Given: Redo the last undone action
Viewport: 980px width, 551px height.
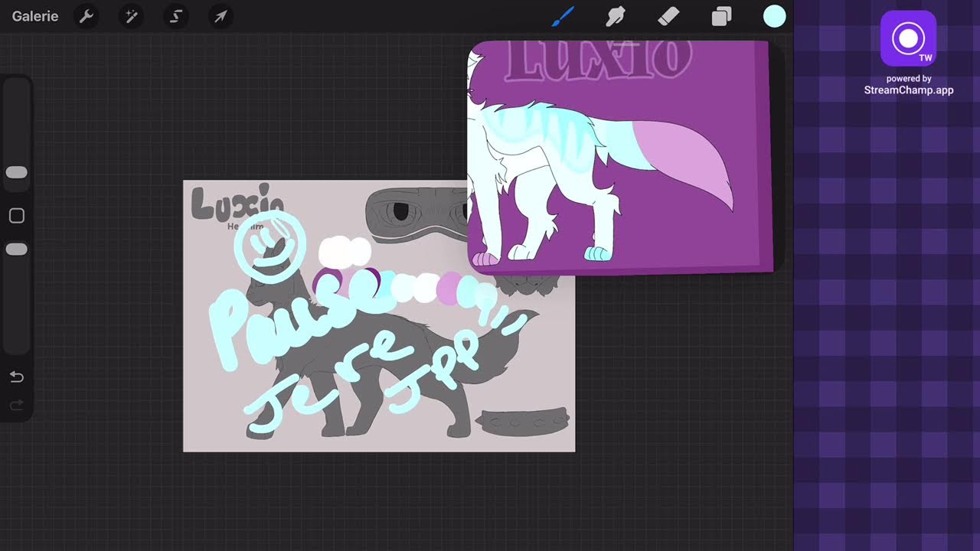Looking at the screenshot, I should [x=17, y=404].
